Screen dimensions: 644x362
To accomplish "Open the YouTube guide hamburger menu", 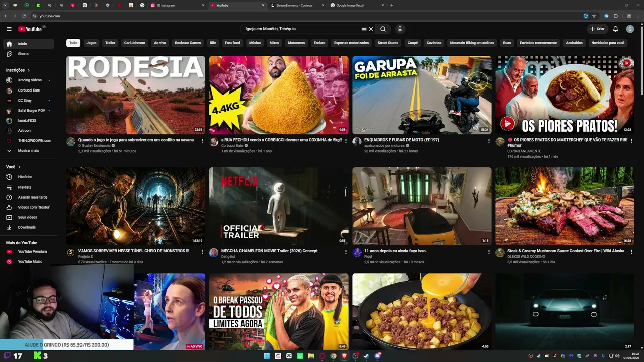I will (9, 29).
